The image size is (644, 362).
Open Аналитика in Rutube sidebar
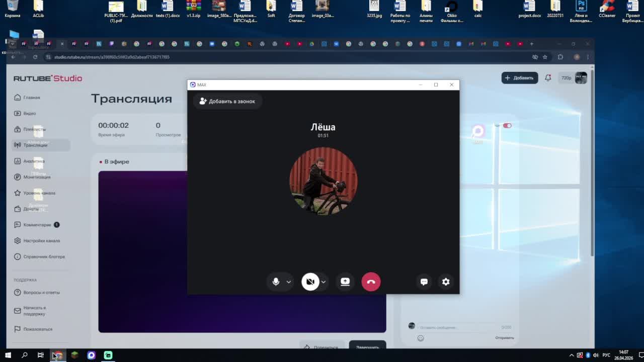33,161
